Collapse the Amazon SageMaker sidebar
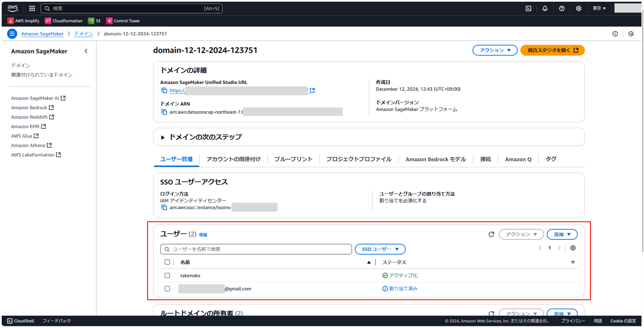The image size is (644, 328). (86, 51)
